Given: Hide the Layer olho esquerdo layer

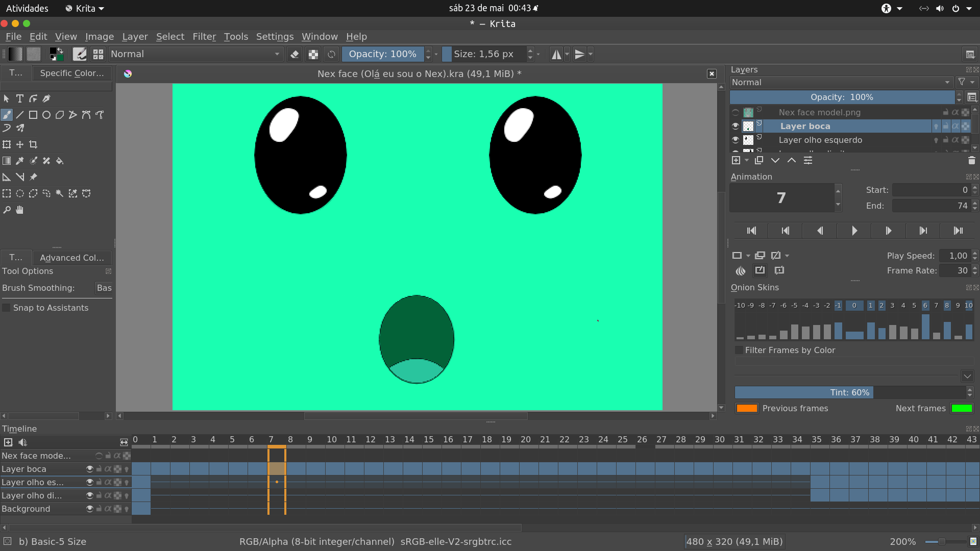Looking at the screenshot, I should coord(736,140).
